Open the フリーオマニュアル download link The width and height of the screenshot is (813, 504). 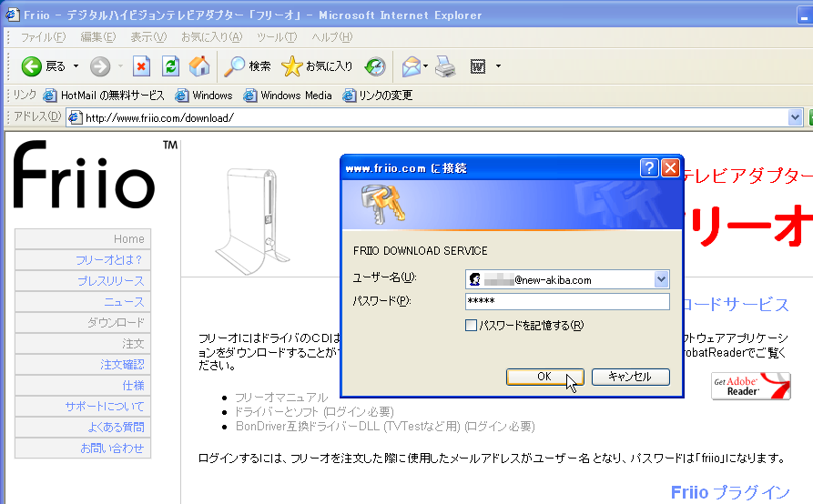tap(281, 398)
